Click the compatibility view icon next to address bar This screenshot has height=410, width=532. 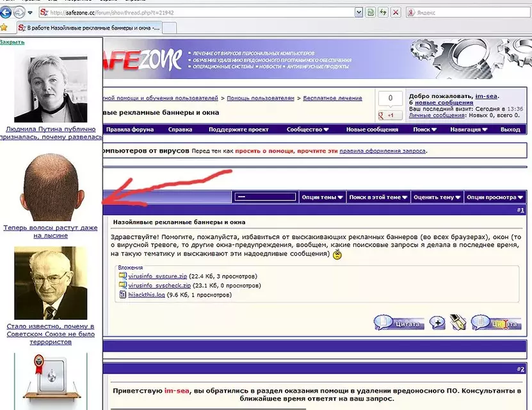click(371, 13)
